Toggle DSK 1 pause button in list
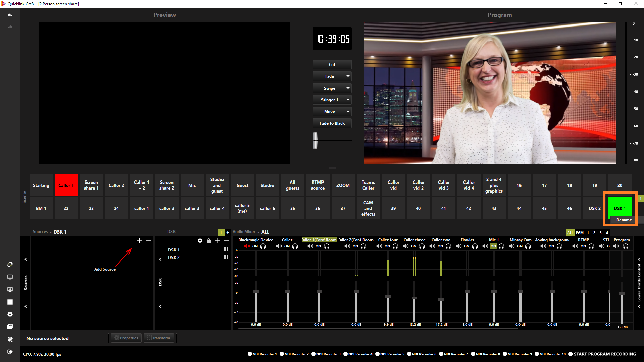 pos(226,250)
